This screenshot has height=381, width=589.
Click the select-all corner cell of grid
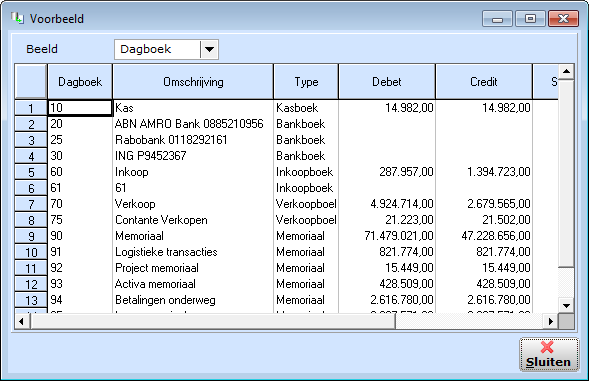pyautogui.click(x=31, y=82)
